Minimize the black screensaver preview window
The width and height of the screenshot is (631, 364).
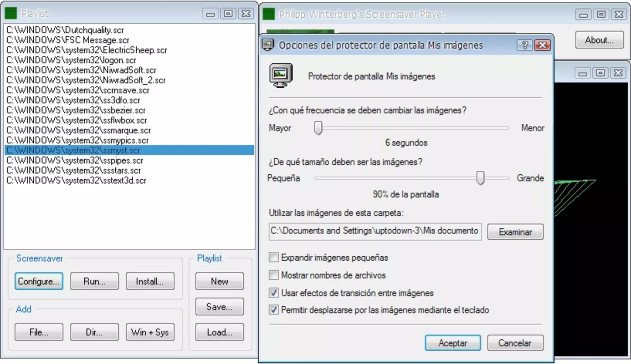click(583, 73)
